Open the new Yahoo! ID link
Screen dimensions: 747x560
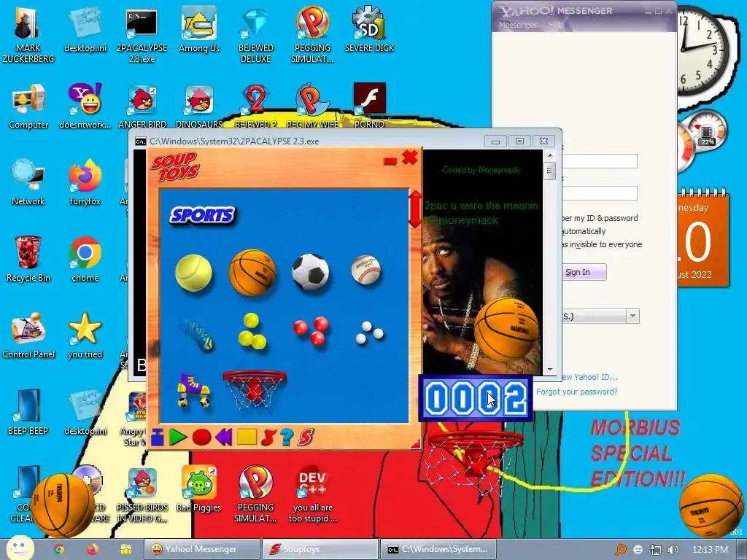click(589, 377)
